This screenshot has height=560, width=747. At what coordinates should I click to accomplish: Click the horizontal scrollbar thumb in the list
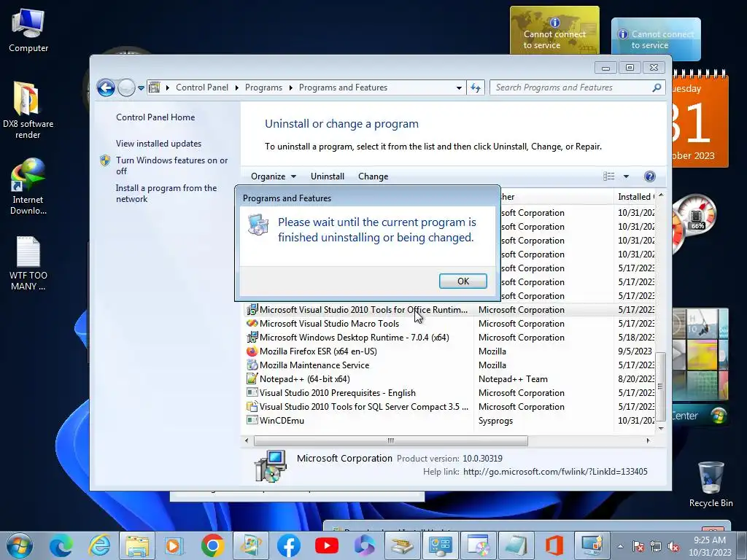point(391,440)
